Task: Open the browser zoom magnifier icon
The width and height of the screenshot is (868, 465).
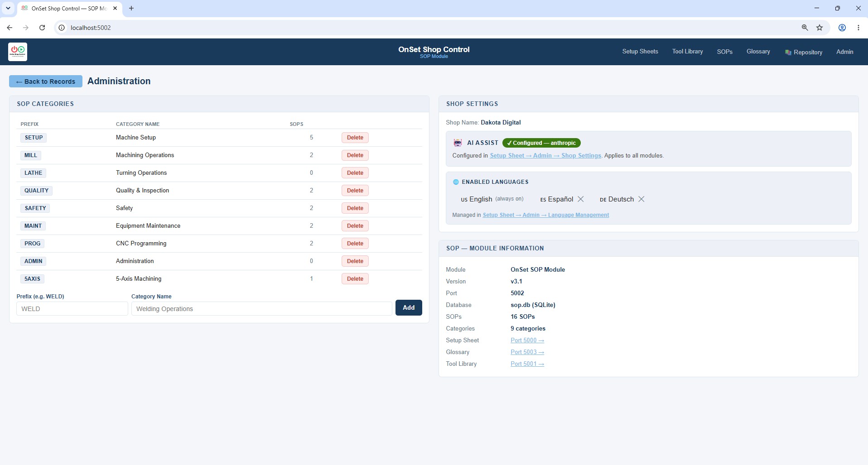Action: pyautogui.click(x=805, y=28)
